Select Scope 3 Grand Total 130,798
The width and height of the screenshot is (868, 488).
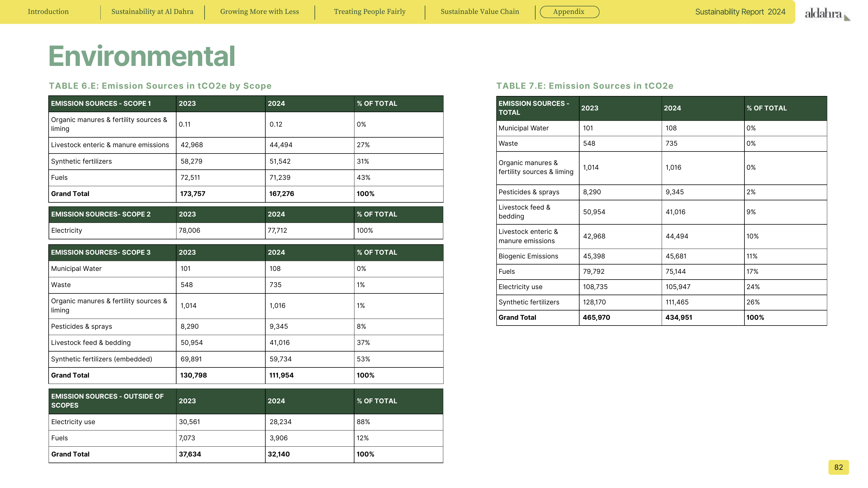pyautogui.click(x=193, y=375)
